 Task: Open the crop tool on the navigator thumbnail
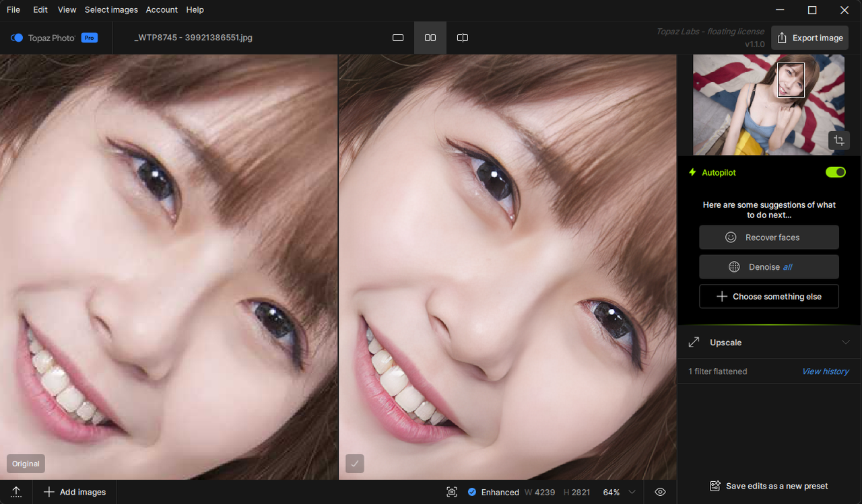coord(838,140)
